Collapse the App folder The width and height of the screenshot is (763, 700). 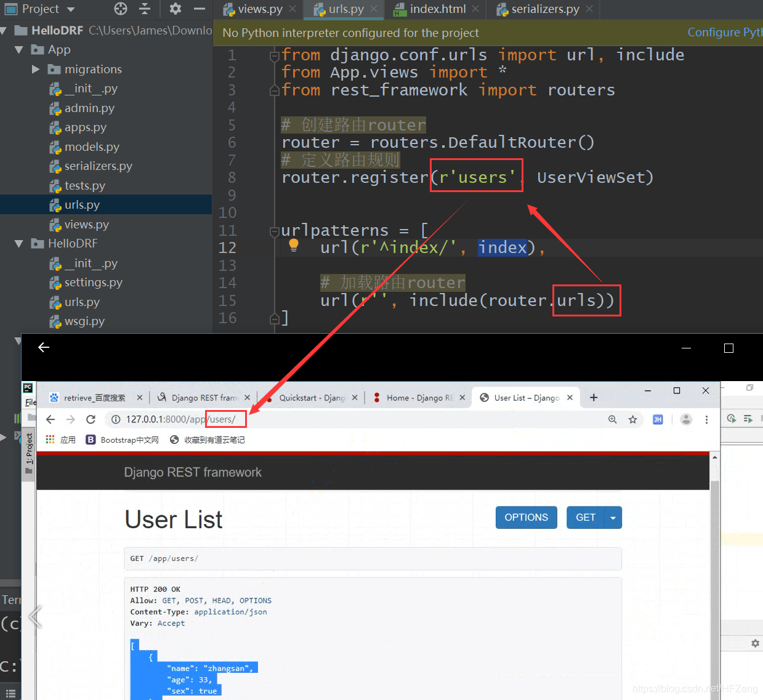coord(19,49)
